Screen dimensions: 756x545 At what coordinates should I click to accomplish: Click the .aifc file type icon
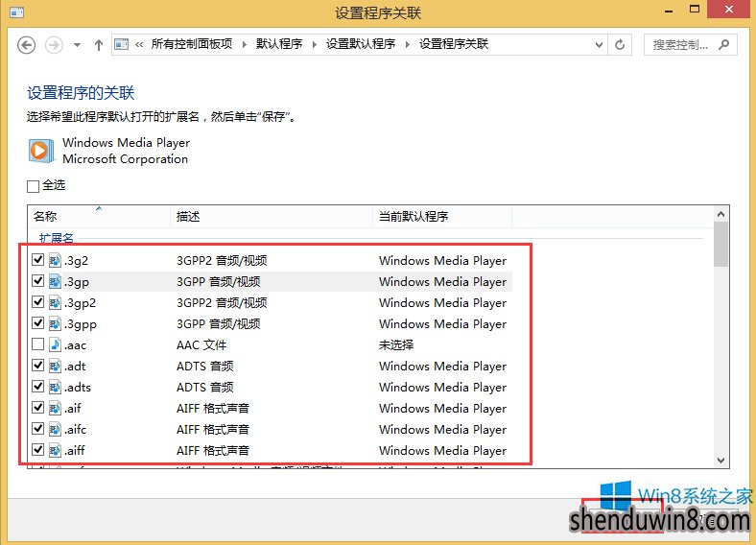[x=55, y=429]
